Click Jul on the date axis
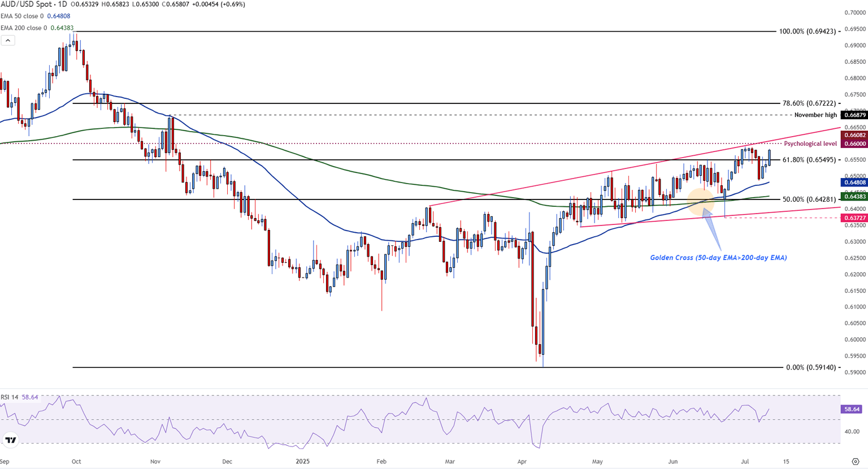This screenshot has height=469, width=868. (746, 462)
